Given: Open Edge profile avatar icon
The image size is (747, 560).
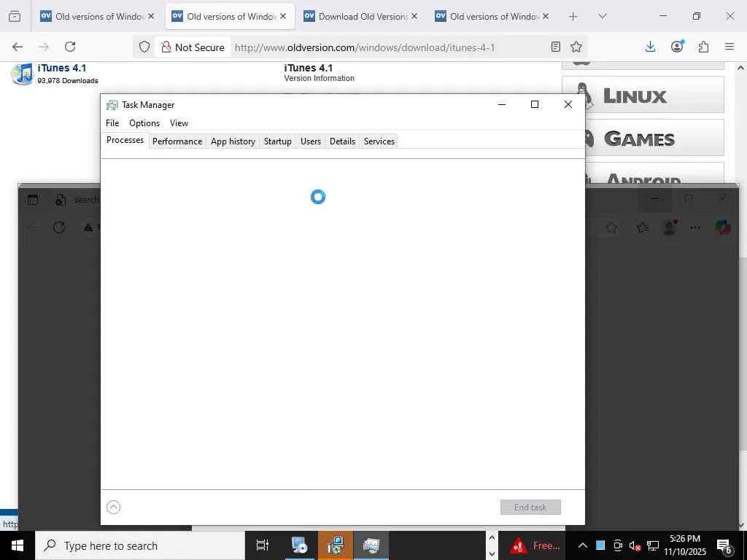Looking at the screenshot, I should click(x=670, y=227).
